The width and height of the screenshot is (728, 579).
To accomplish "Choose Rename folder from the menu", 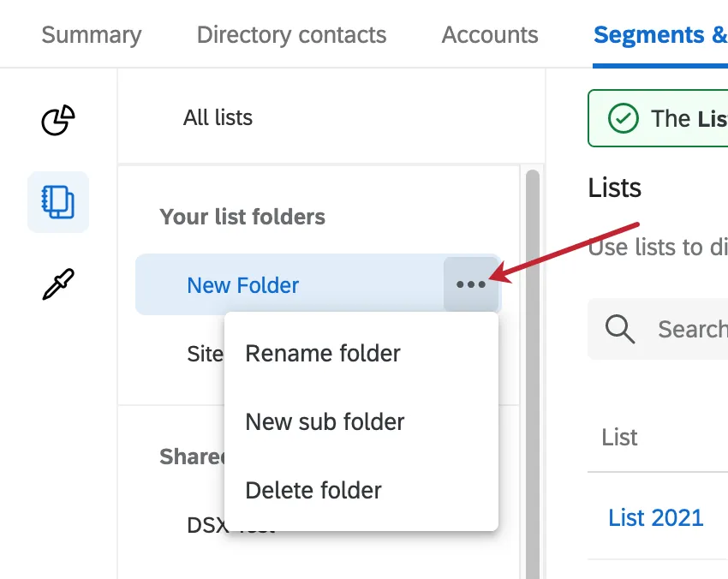I will pos(323,353).
